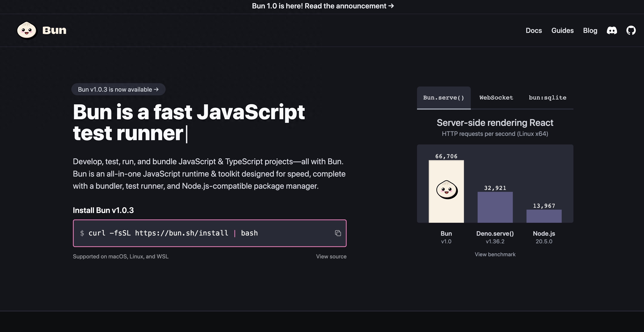Click the curl install command box
This screenshot has width=644, height=332.
point(210,233)
